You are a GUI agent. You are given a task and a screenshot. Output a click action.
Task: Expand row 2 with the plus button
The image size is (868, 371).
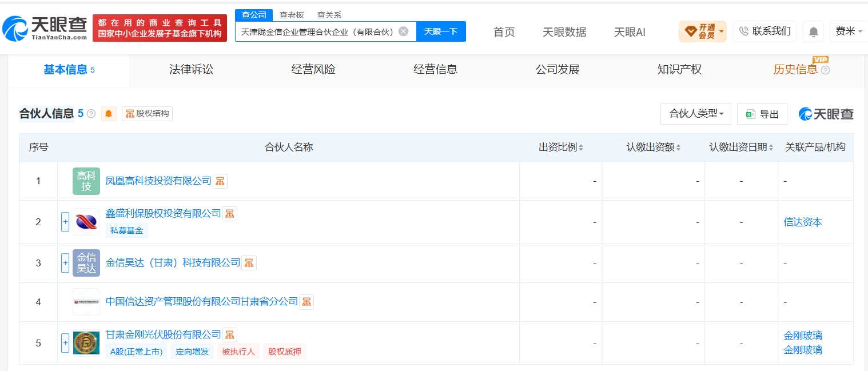(65, 222)
